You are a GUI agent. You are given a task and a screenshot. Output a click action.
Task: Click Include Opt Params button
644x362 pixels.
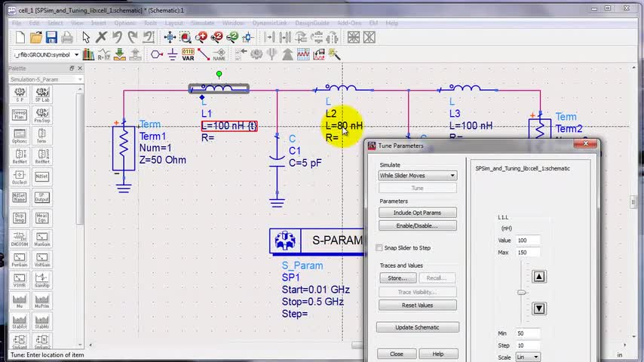[417, 213]
